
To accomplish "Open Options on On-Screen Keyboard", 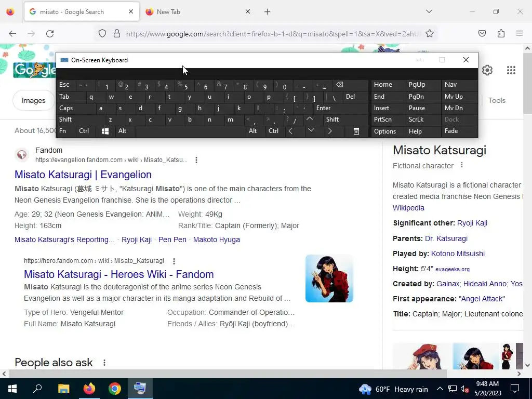I will coord(388,131).
